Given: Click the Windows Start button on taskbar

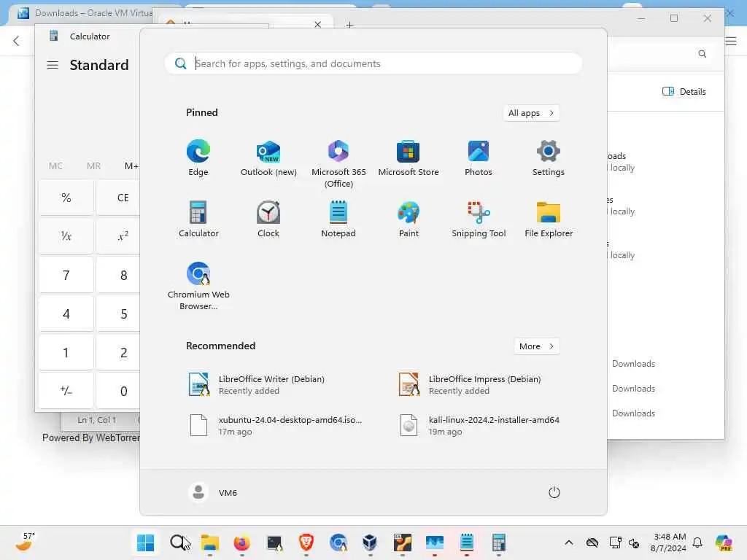Looking at the screenshot, I should tap(145, 542).
